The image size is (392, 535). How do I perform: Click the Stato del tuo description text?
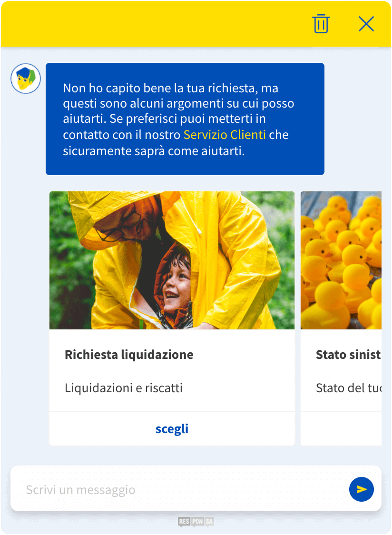click(x=348, y=388)
